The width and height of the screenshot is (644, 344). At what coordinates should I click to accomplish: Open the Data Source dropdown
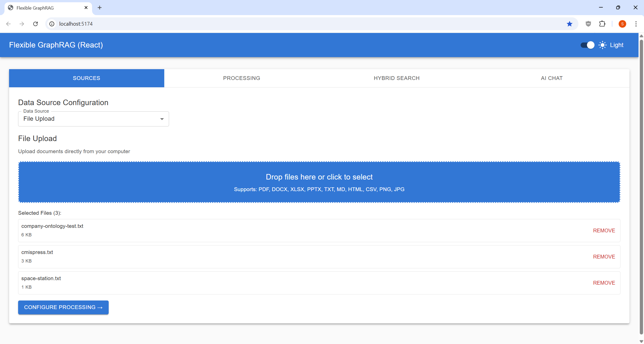(x=93, y=119)
